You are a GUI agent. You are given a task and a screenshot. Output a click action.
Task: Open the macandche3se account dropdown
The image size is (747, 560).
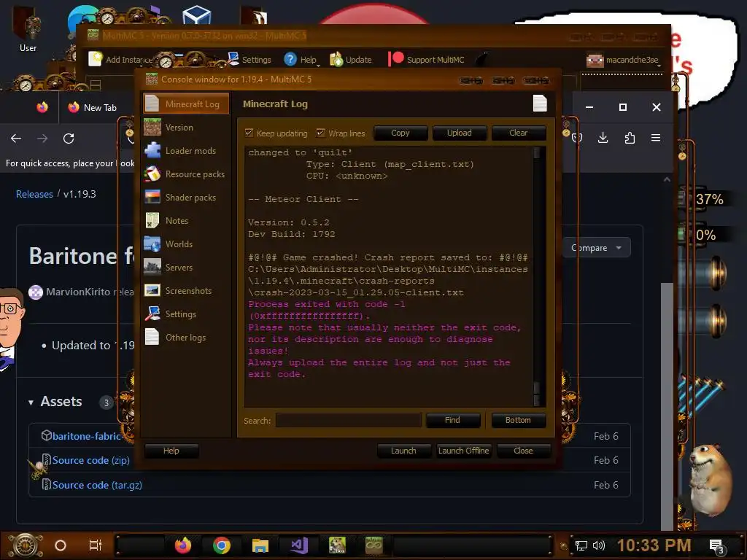pos(624,60)
